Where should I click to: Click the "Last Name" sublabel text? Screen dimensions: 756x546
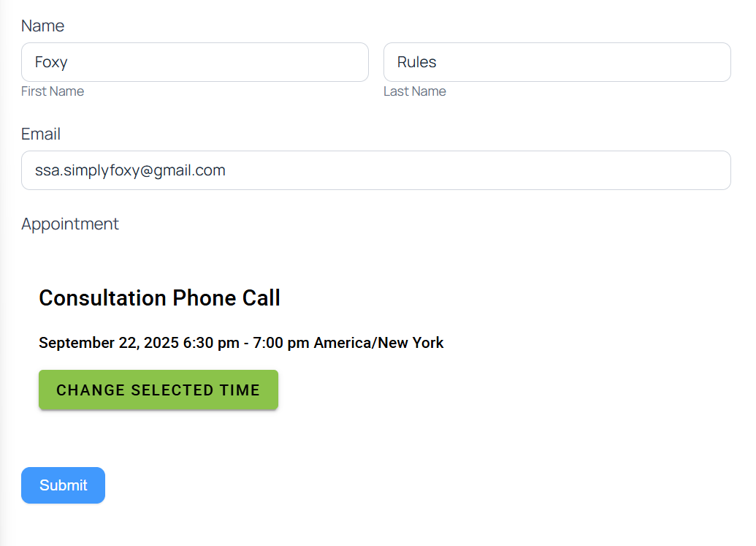pyautogui.click(x=415, y=91)
